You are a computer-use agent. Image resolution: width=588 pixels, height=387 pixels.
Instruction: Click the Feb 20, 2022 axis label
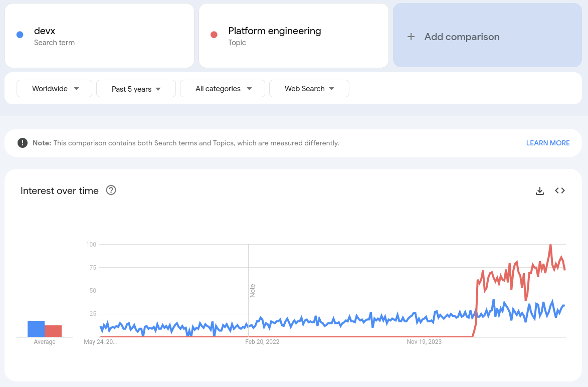[x=262, y=342]
